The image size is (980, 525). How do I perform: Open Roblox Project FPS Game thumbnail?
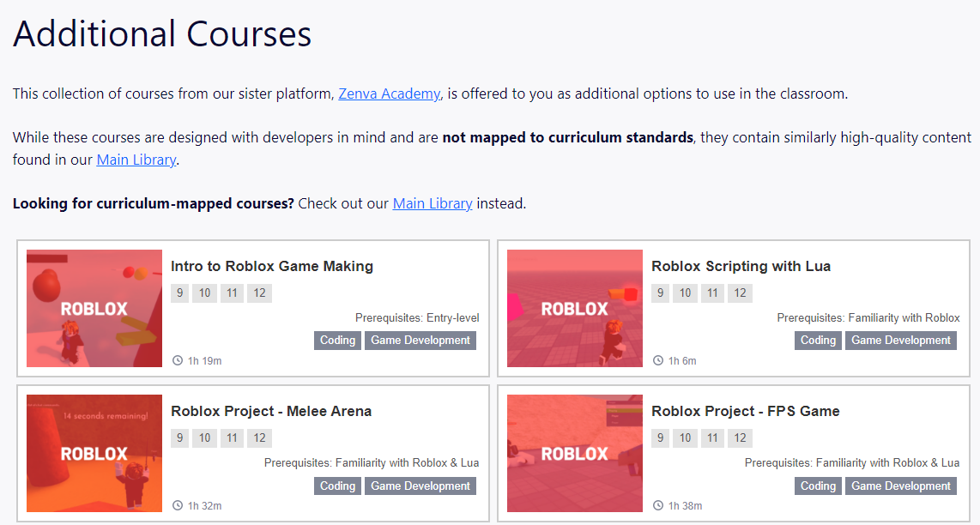[575, 453]
